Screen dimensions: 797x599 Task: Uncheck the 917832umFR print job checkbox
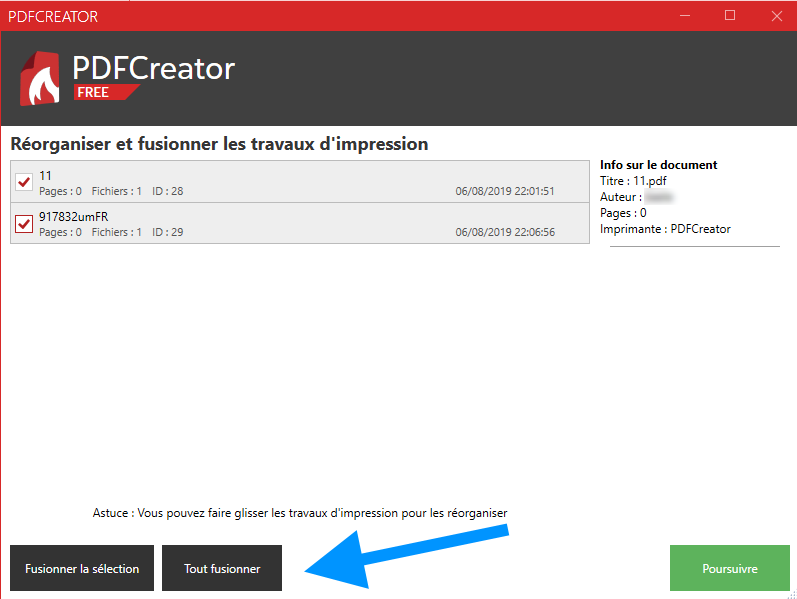pos(24,223)
